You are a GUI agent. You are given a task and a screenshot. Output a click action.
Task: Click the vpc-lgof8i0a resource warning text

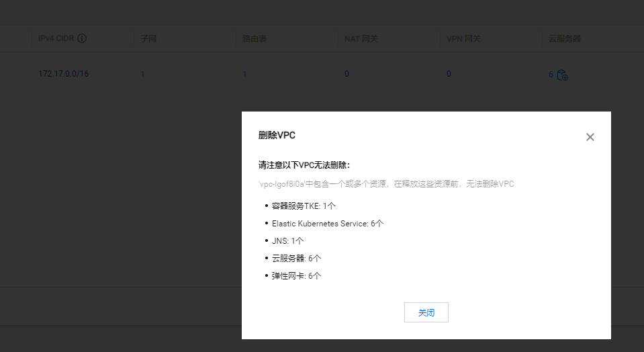386,184
